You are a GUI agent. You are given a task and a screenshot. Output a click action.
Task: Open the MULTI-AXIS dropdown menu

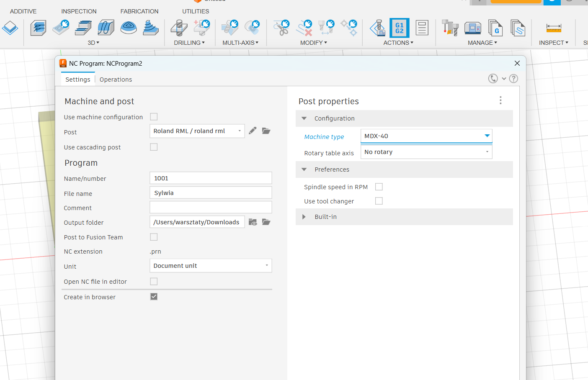[240, 43]
